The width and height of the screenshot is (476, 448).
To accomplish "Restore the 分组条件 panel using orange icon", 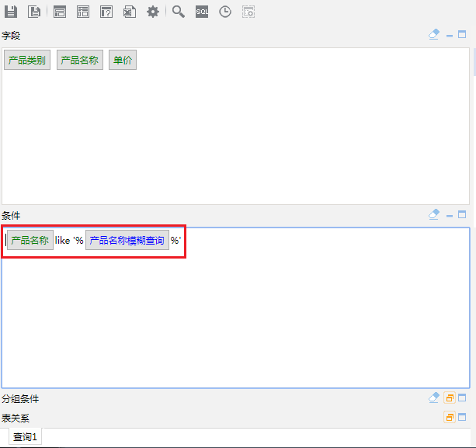I will [x=450, y=398].
